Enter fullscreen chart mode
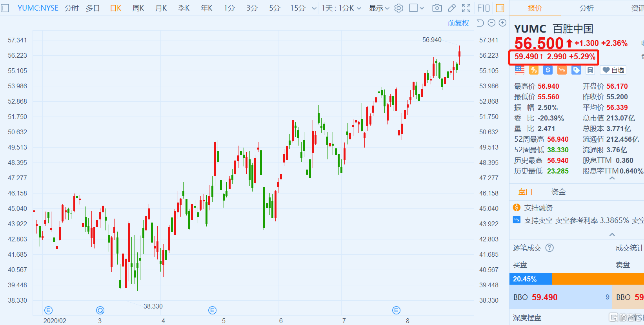Image resolution: width=644 pixels, height=325 pixels. click(x=466, y=8)
